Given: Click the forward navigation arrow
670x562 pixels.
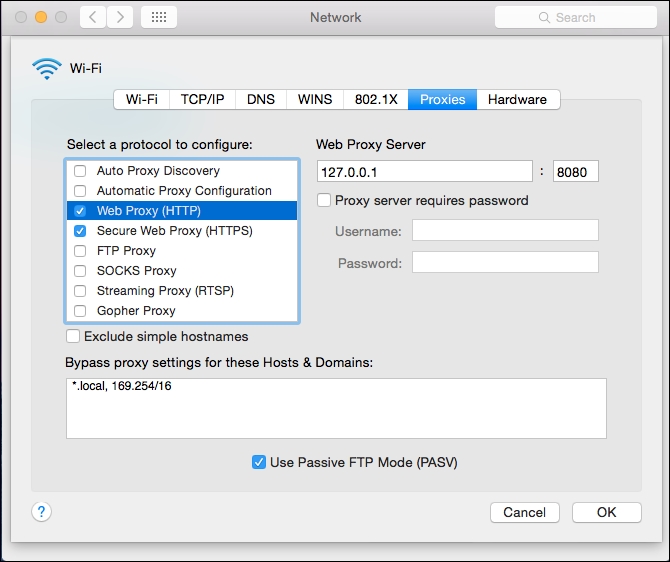Looking at the screenshot, I should coord(119,17).
